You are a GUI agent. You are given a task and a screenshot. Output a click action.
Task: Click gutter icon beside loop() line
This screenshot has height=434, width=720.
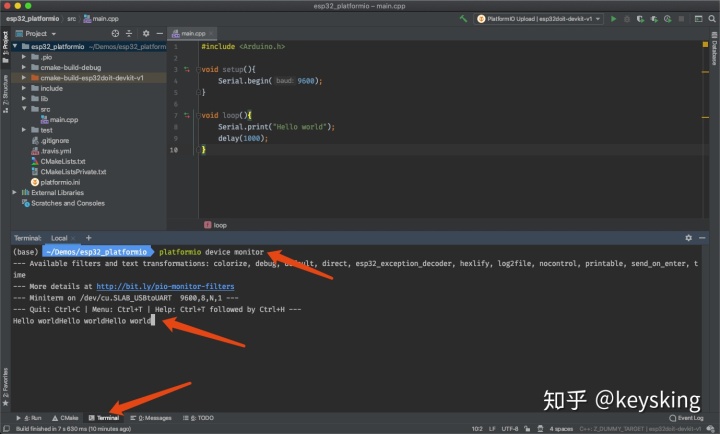(187, 115)
